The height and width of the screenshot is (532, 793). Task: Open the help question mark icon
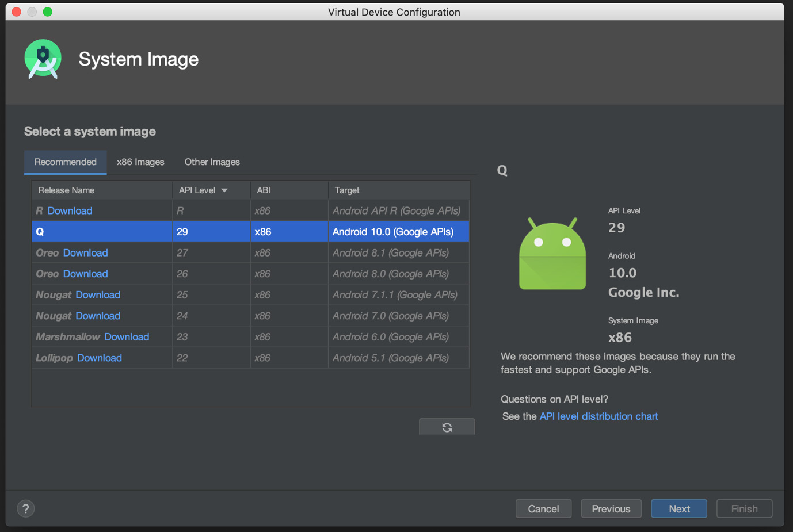(25, 508)
